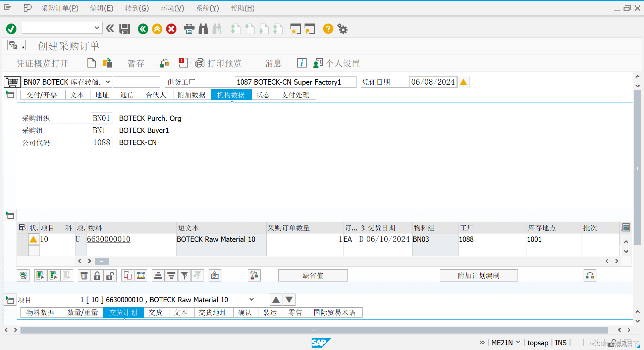Viewport: 644px width, 350px height.
Task: Open the 编辑(E) menu
Action: [x=102, y=8]
